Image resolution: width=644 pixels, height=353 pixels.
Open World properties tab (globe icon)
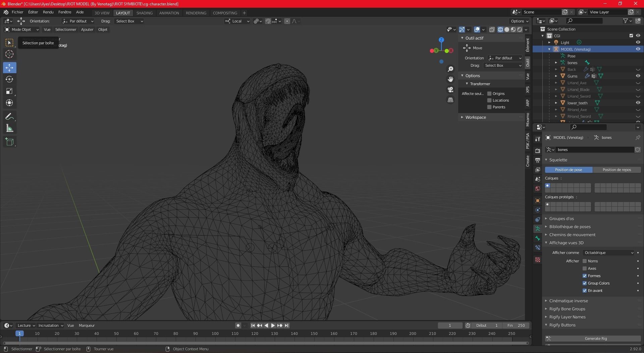[x=538, y=189]
